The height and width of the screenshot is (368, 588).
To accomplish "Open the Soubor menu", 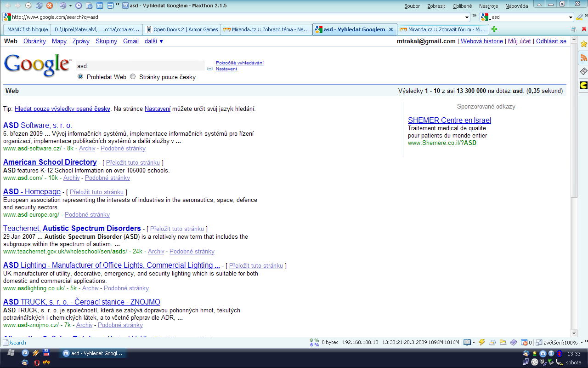I will pyautogui.click(x=412, y=6).
